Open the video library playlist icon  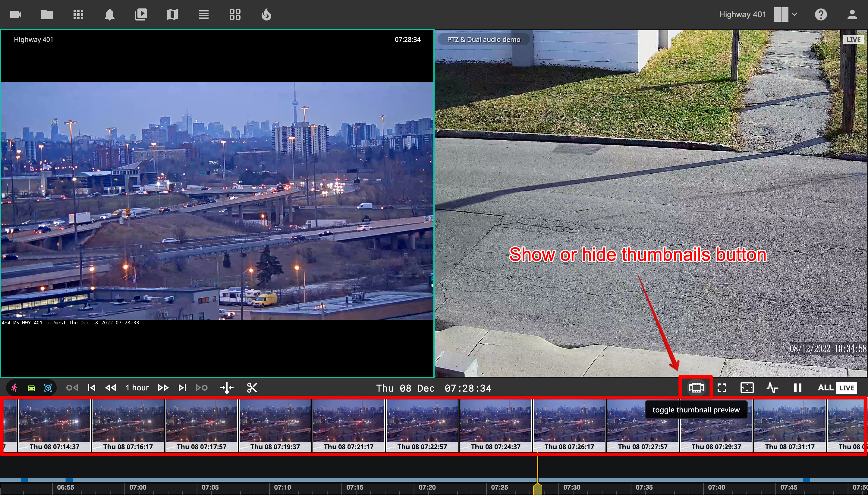click(x=141, y=14)
